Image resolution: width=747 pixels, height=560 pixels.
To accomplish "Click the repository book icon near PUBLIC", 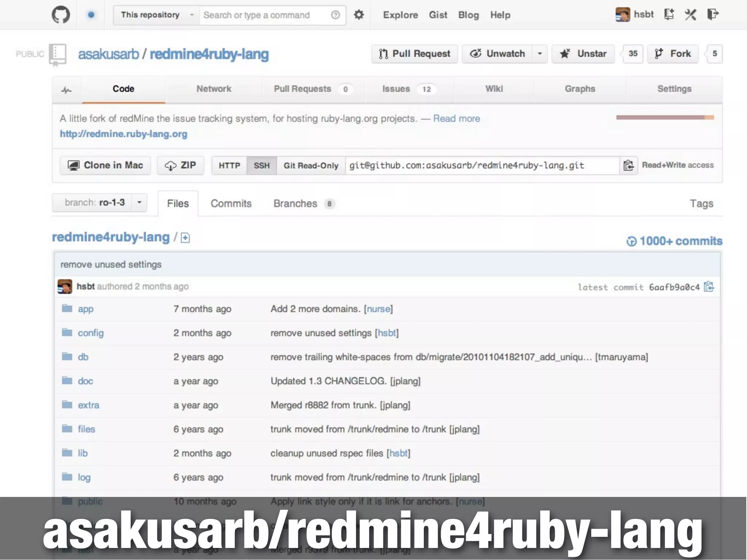I will [58, 55].
